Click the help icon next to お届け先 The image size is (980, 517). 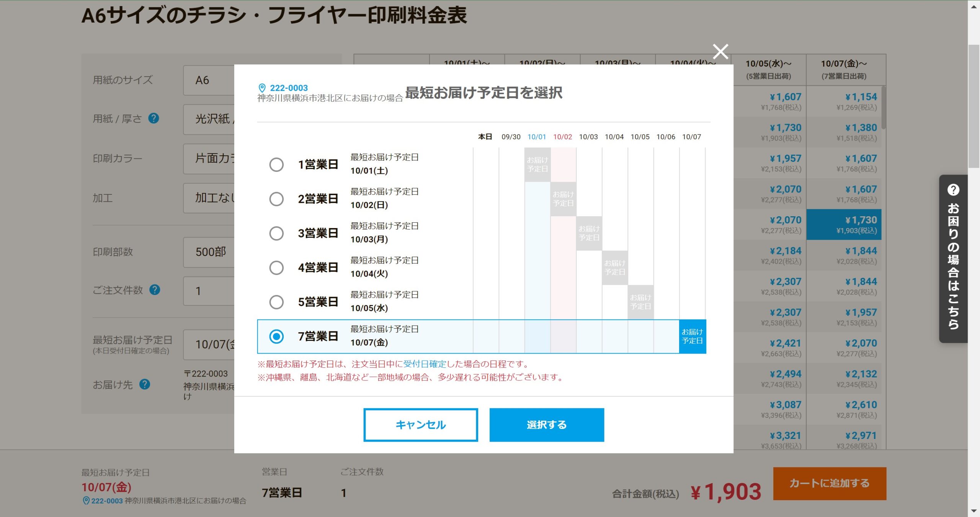click(145, 384)
